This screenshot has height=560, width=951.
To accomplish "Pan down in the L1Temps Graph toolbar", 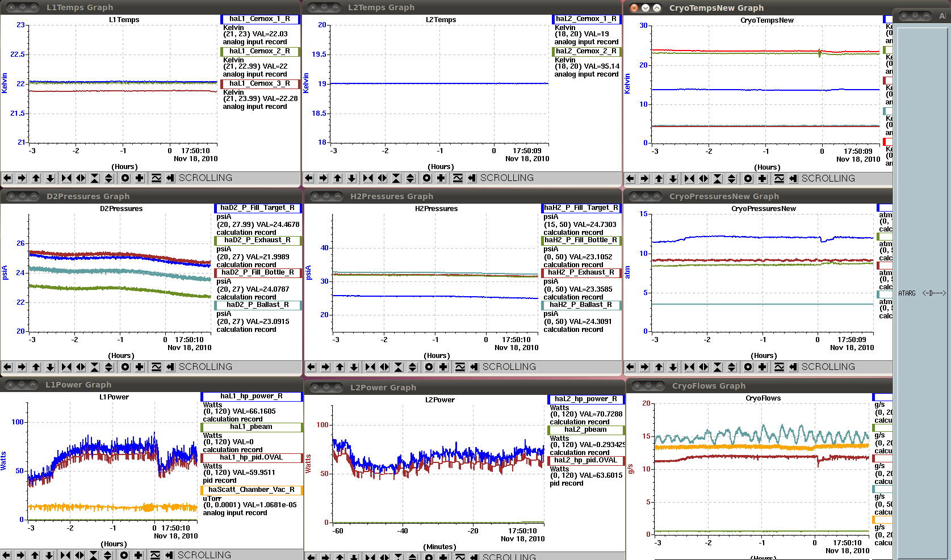I will coord(50,178).
